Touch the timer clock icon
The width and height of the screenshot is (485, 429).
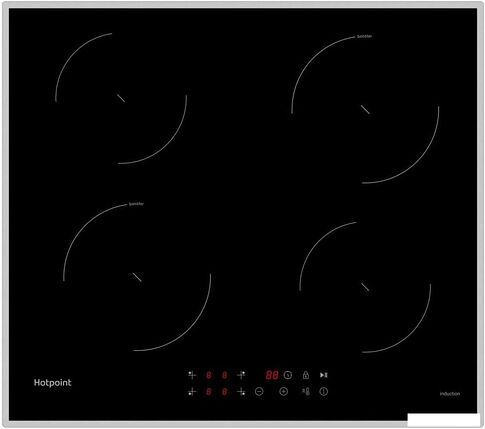click(x=288, y=375)
